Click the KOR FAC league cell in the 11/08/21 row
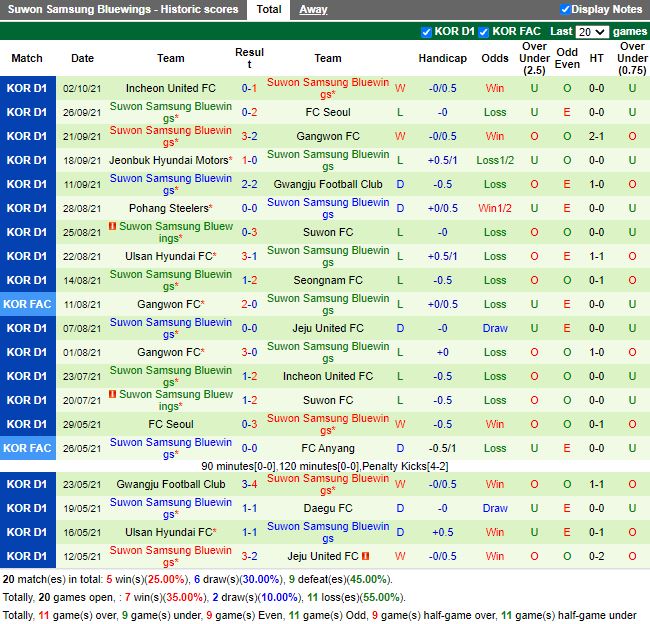 27,304
